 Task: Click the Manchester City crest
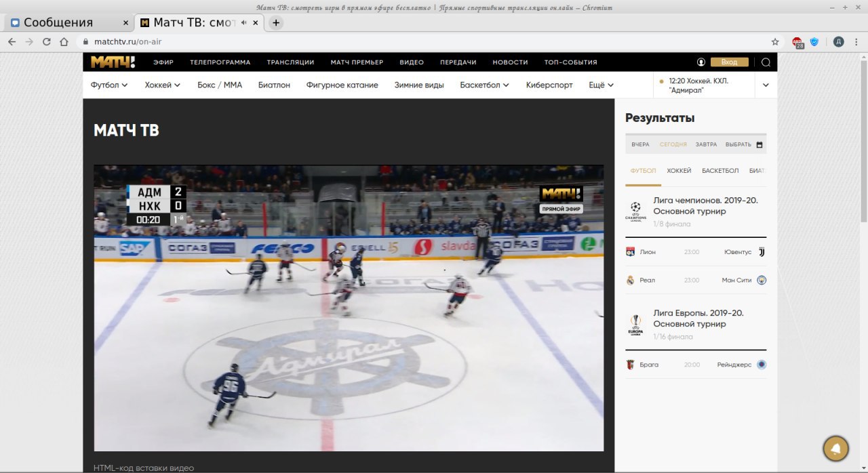tap(762, 280)
